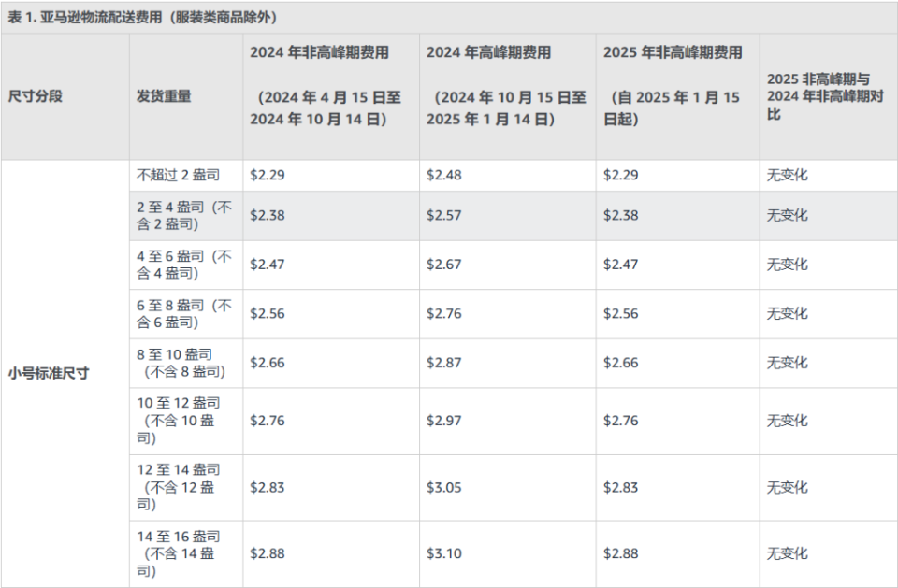Click the $3.05 peak fee cell
898x588 pixels.
444,487
